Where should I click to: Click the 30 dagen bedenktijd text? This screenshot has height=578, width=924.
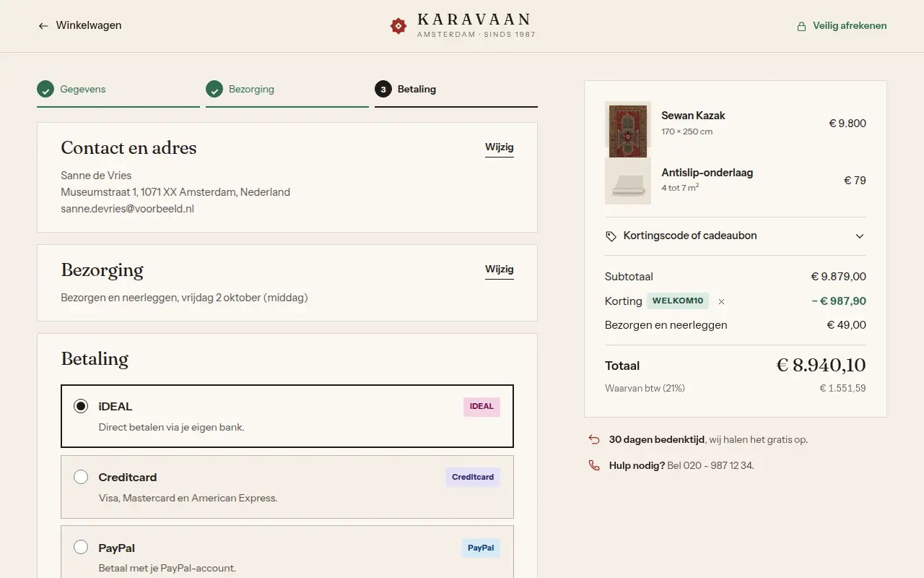tap(657, 439)
